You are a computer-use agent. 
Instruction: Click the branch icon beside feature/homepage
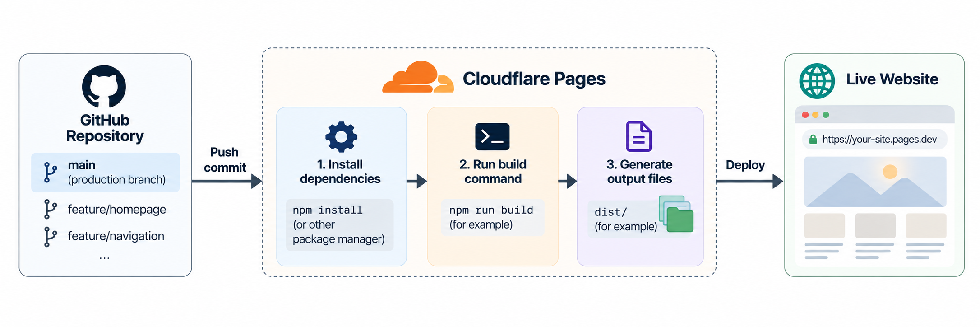point(50,209)
